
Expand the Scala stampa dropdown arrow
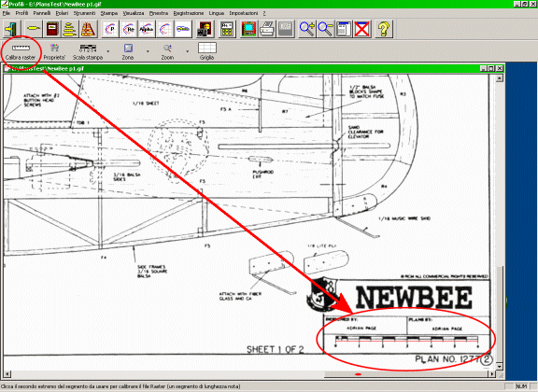click(108, 51)
